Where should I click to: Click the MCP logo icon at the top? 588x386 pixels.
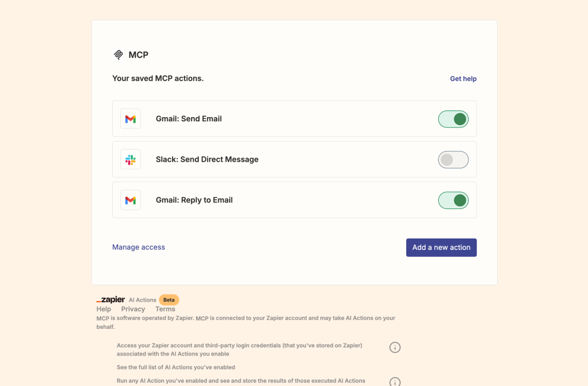118,54
